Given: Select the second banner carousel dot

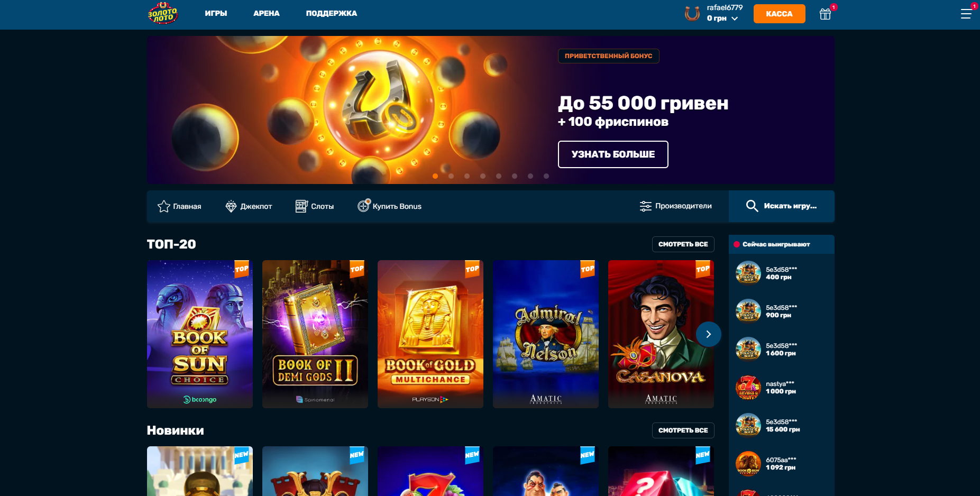Looking at the screenshot, I should click(451, 176).
